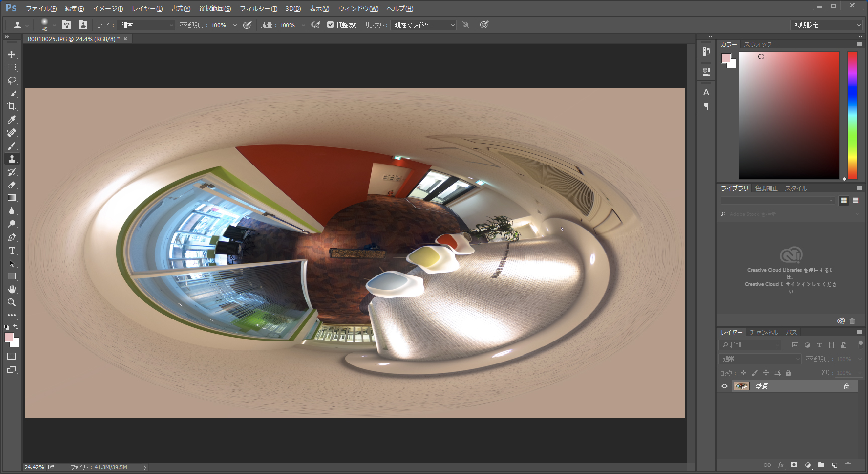The height and width of the screenshot is (474, 868).
Task: Reset default foreground and background colors
Action: pos(7,327)
